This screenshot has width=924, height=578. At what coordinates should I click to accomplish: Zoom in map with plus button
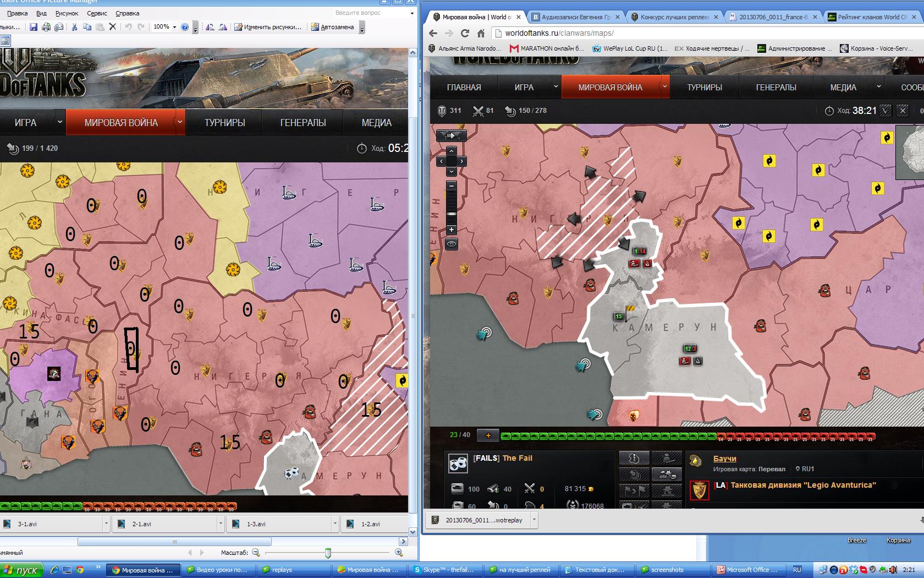[451, 230]
